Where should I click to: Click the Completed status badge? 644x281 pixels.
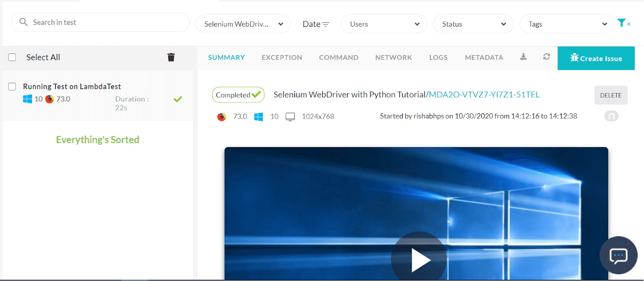[x=238, y=95]
